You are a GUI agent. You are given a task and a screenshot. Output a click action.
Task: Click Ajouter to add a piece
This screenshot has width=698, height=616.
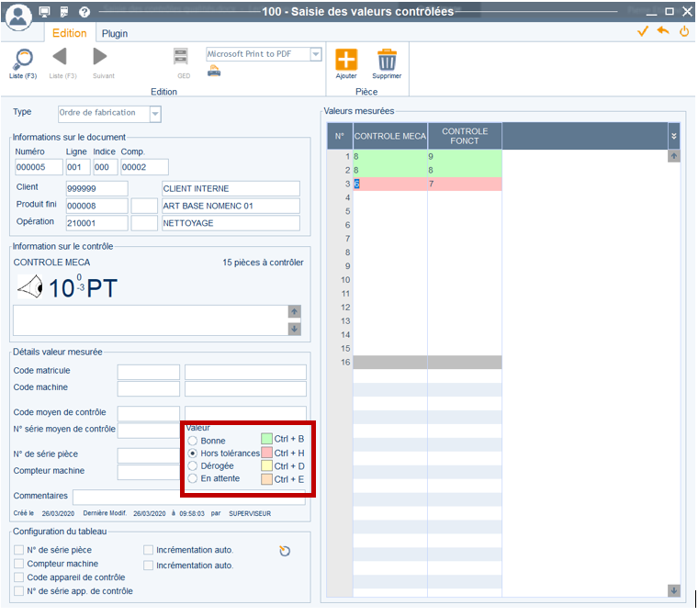346,60
